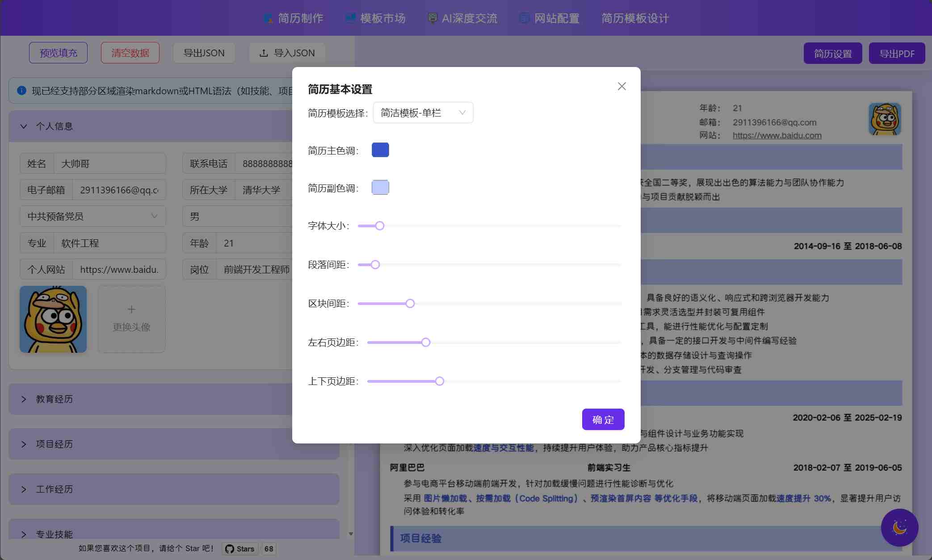
Task: Click the upload icon on 导入JSON
Action: pos(264,53)
